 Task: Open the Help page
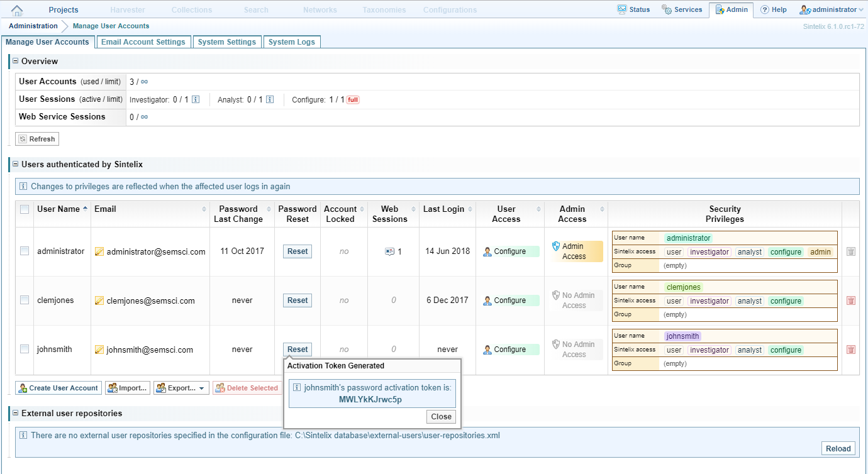click(x=773, y=9)
